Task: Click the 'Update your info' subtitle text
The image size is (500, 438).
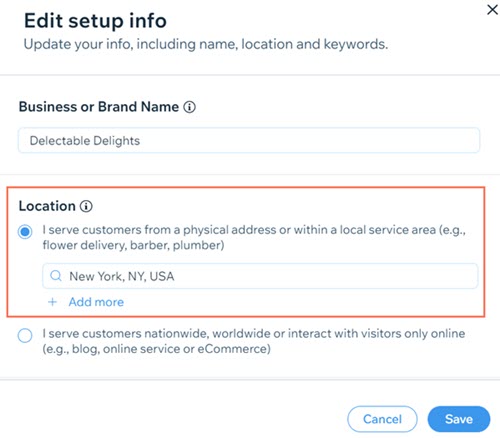Action: [x=206, y=44]
